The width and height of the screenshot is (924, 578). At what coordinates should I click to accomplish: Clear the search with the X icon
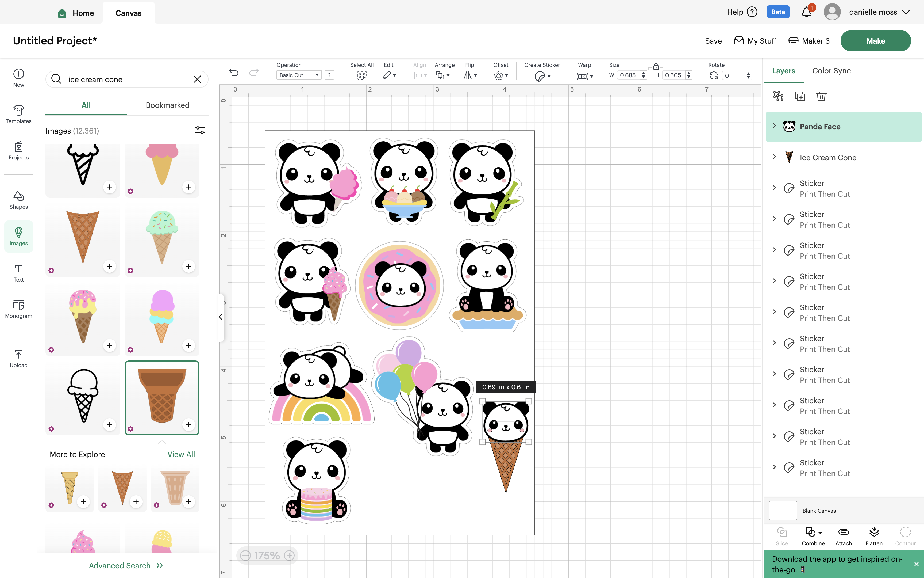point(197,79)
